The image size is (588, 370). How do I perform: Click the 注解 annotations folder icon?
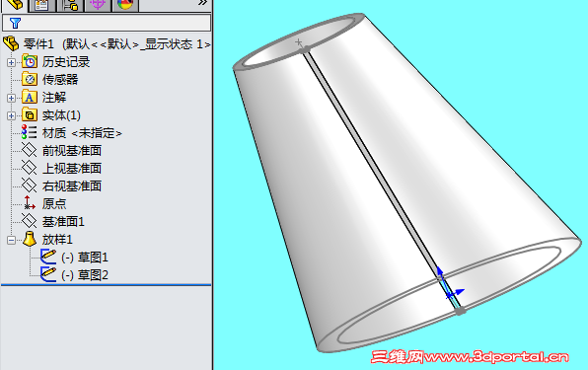(x=30, y=97)
